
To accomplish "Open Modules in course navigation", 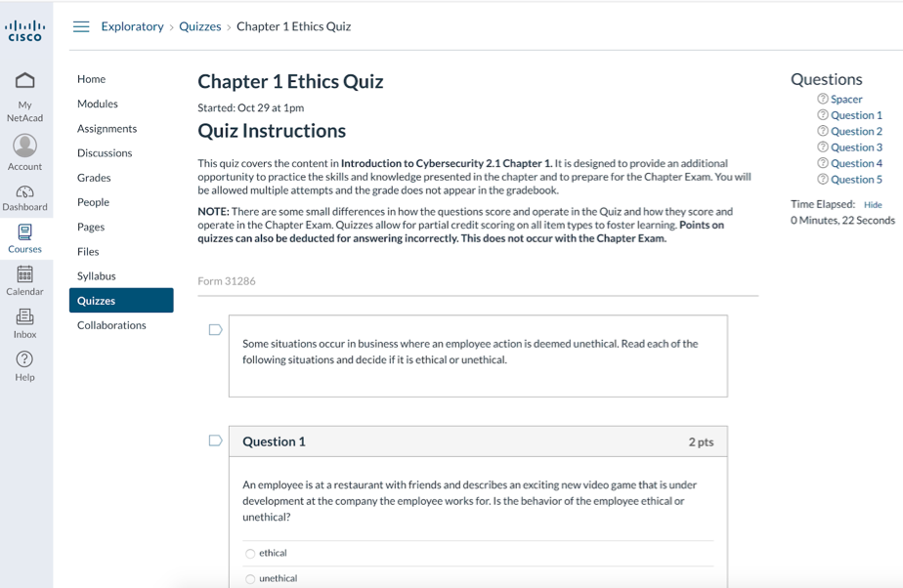I will pyautogui.click(x=98, y=104).
